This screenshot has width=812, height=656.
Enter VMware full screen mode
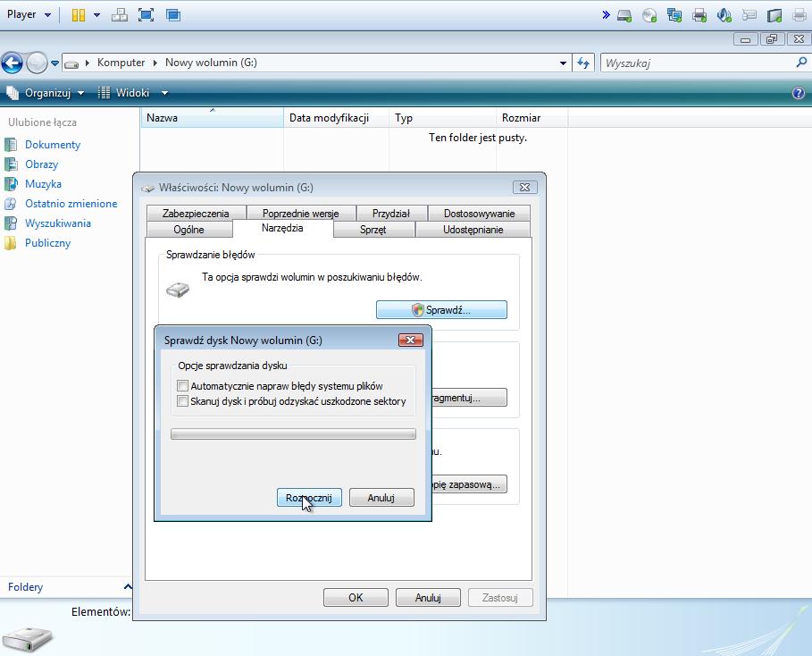point(146,15)
